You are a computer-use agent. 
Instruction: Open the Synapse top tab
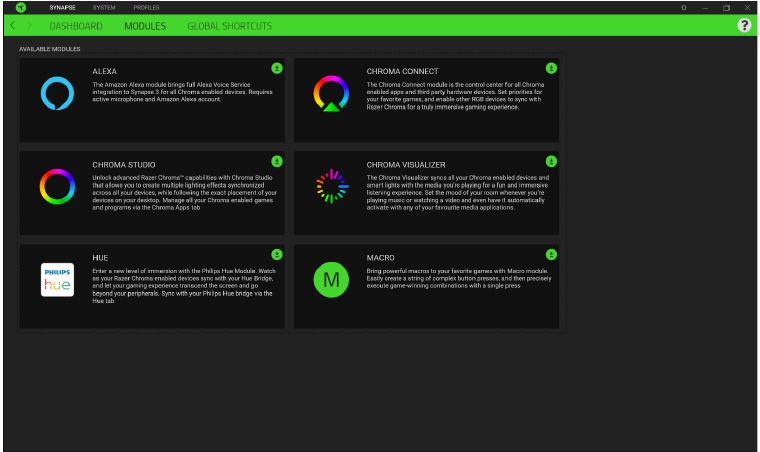(63, 8)
